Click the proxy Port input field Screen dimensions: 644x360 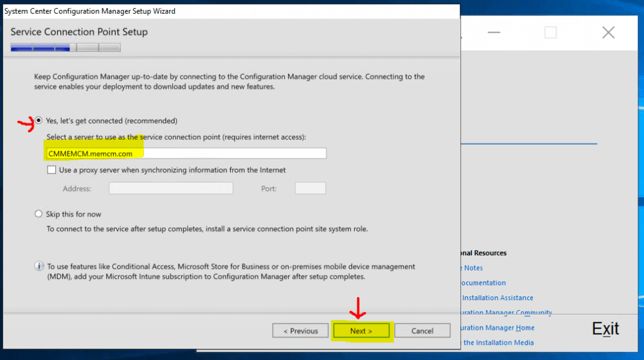click(310, 188)
